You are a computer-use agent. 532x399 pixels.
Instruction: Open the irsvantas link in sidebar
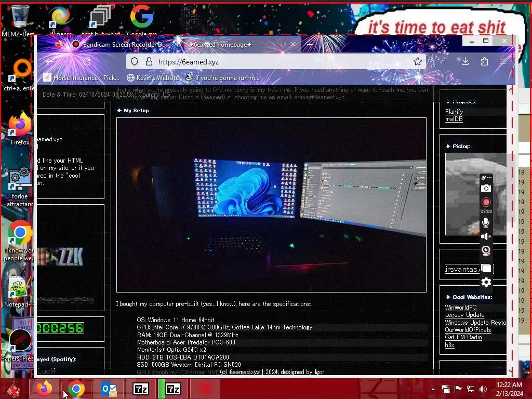(x=462, y=270)
